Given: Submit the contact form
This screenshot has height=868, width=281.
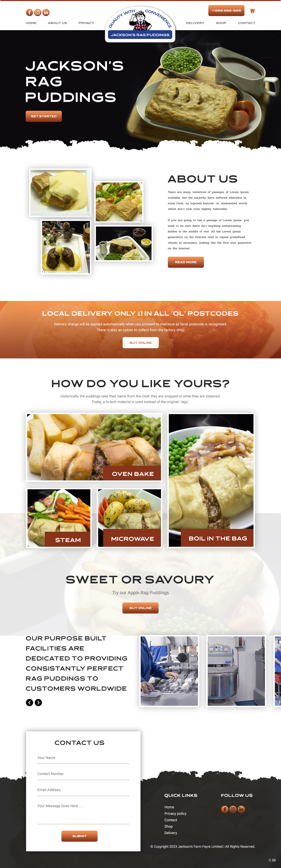Looking at the screenshot, I should (79, 836).
